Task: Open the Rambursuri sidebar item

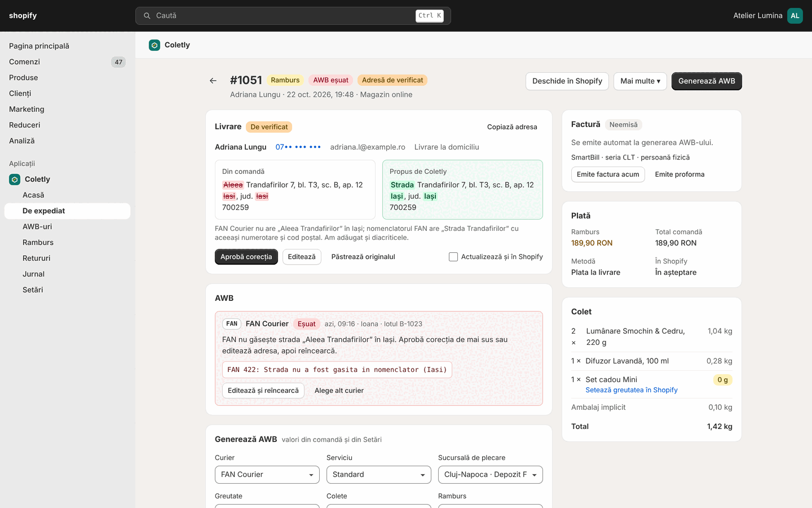Action: pos(68,243)
